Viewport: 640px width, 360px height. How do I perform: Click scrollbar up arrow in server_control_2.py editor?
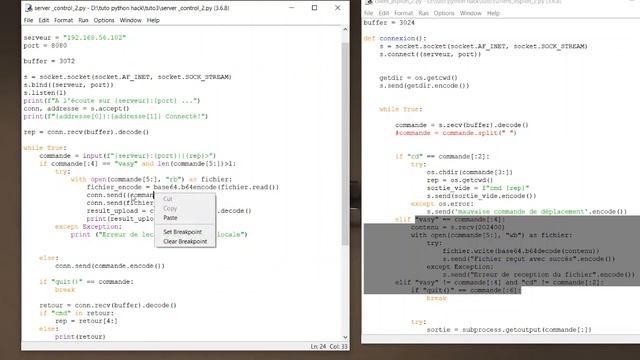345,30
